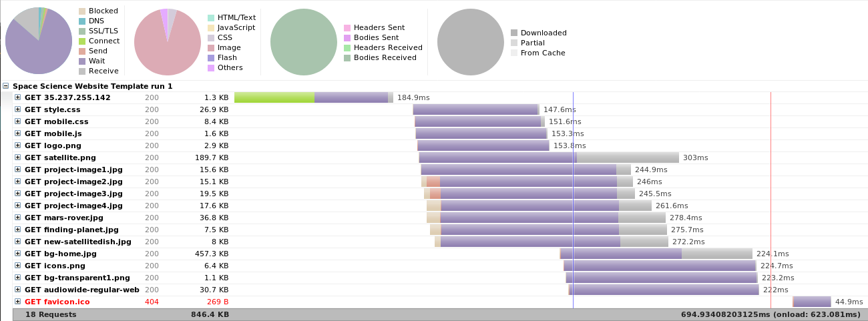The height and width of the screenshot is (321, 868).
Task: Click the green connect bar for 35.237.255.142
Action: 274,97
